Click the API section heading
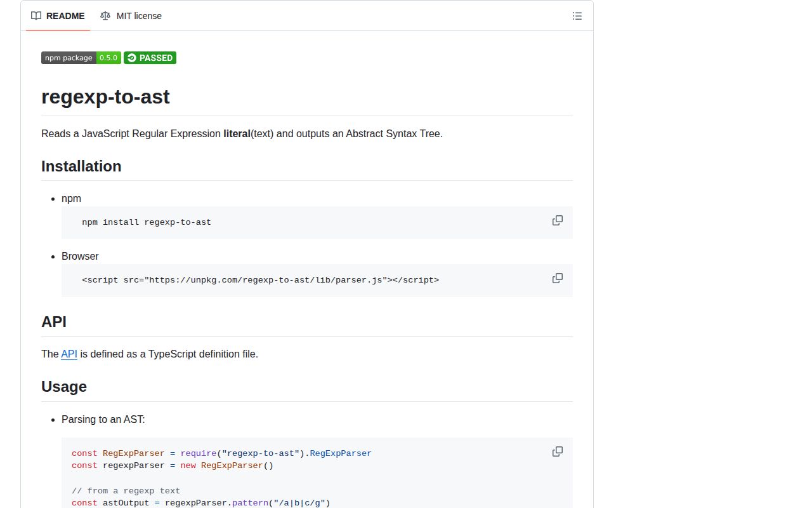 54,322
